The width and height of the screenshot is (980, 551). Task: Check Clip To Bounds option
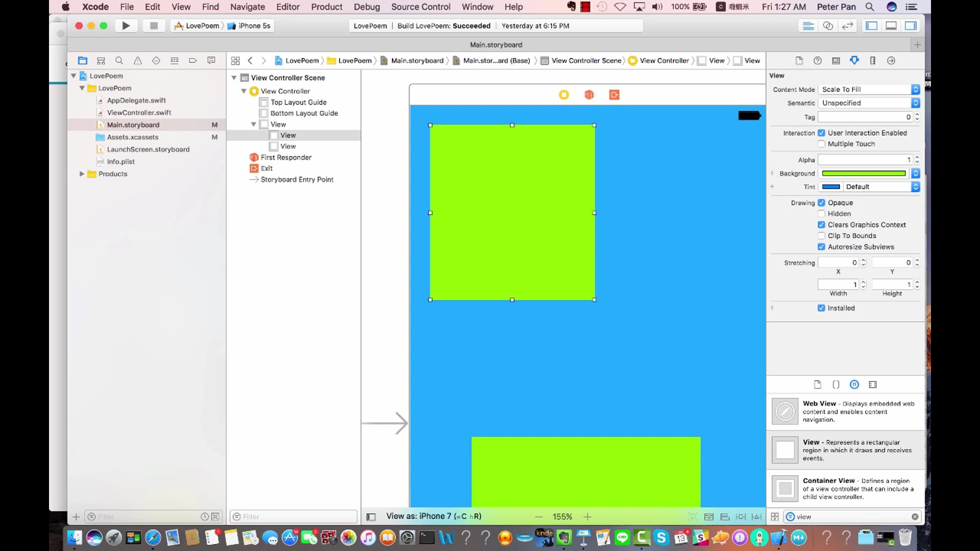click(x=821, y=236)
